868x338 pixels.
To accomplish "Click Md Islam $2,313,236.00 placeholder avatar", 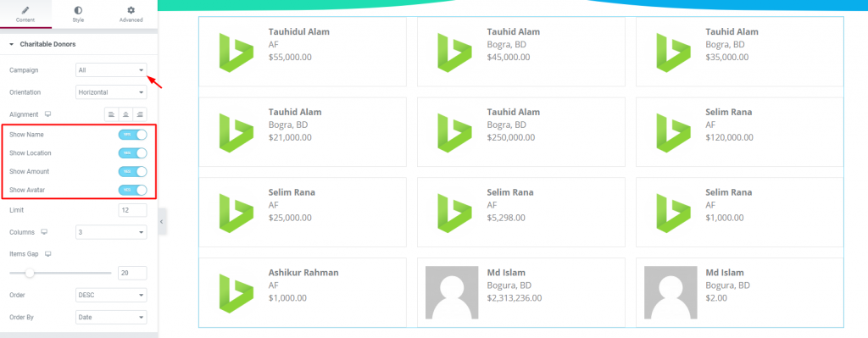I will tap(452, 292).
